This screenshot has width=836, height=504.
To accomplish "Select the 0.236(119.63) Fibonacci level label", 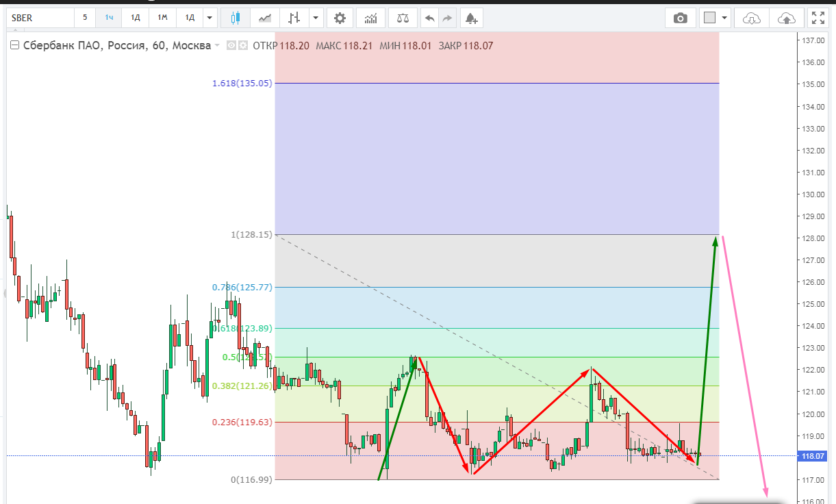I will pos(242,423).
